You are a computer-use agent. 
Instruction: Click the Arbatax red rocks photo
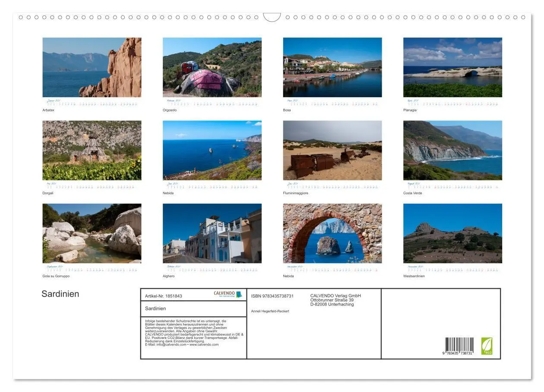point(92,67)
